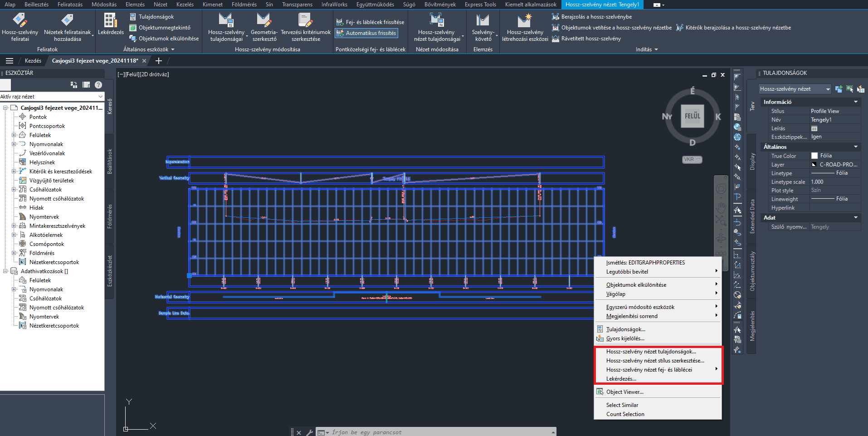Collapse the Általános section
The image size is (868, 436).
856,147
